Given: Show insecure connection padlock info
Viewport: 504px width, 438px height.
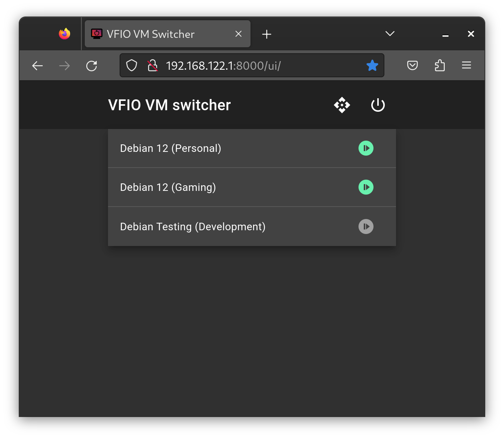Looking at the screenshot, I should coord(153,66).
